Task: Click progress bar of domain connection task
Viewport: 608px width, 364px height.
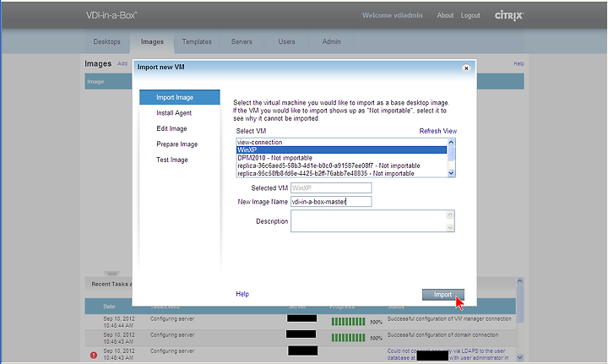Action: click(x=348, y=338)
